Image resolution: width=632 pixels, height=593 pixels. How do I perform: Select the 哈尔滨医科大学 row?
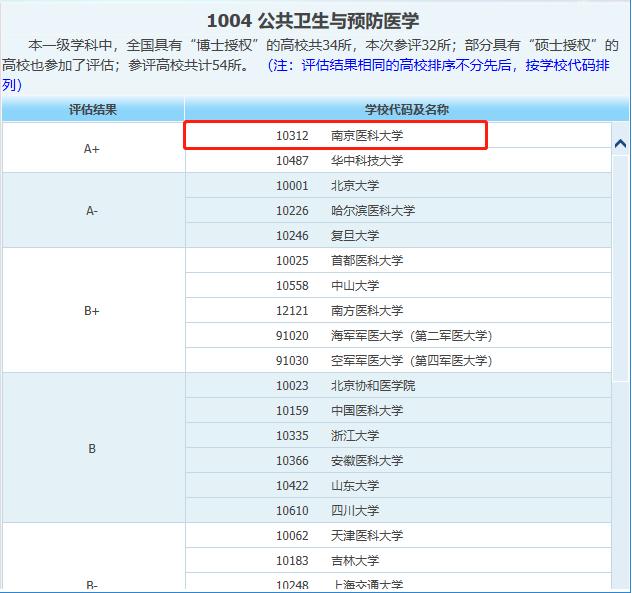398,210
